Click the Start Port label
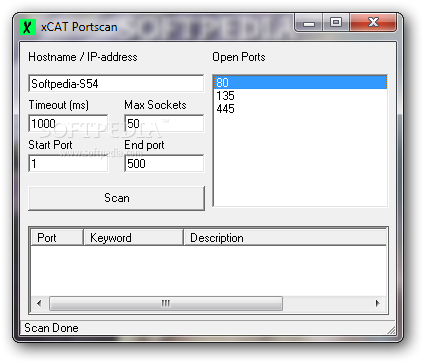 tap(50, 145)
